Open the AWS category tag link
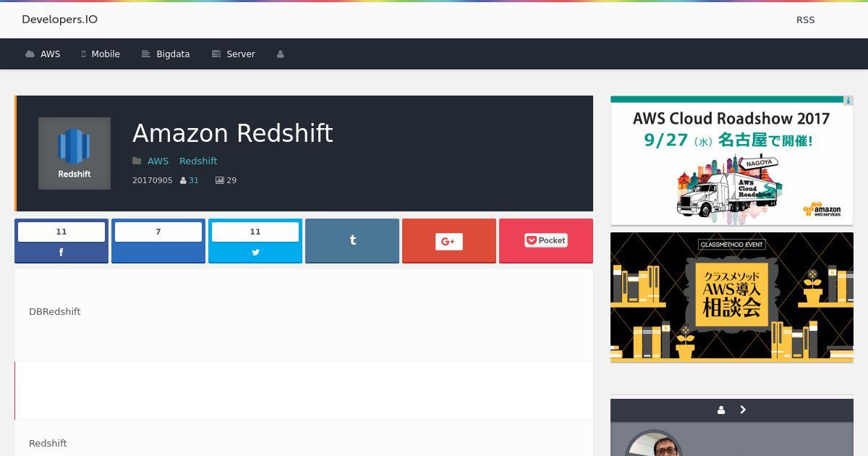The height and width of the screenshot is (456, 868). tap(158, 161)
